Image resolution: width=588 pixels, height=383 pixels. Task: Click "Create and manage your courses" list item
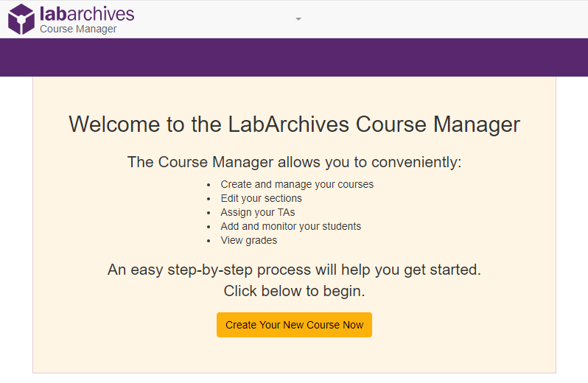click(297, 184)
